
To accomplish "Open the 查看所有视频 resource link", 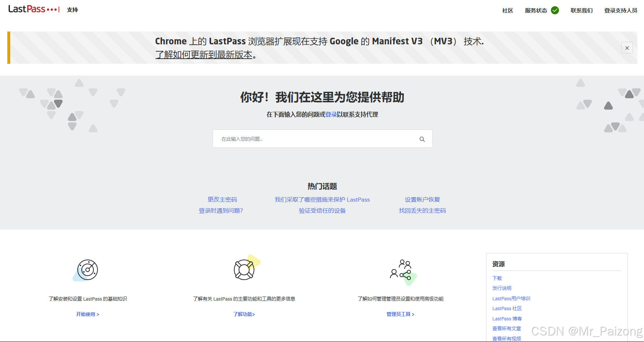I will [507, 339].
